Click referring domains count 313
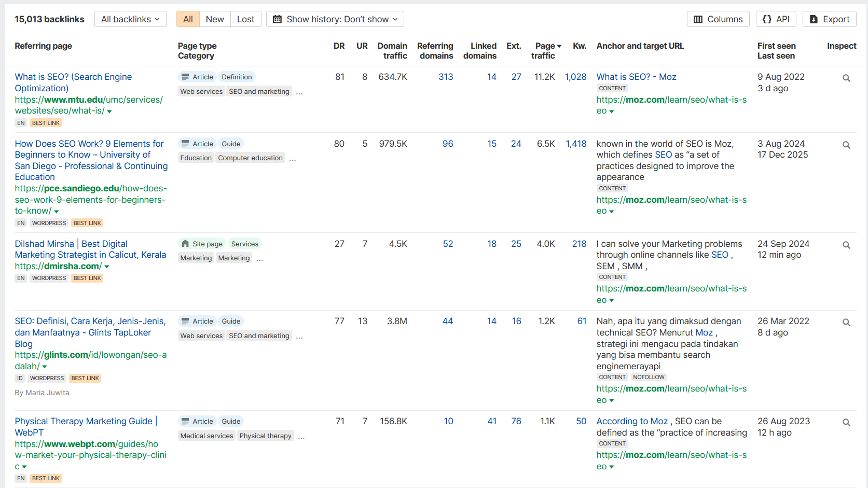Image resolution: width=868 pixels, height=488 pixels. 446,77
